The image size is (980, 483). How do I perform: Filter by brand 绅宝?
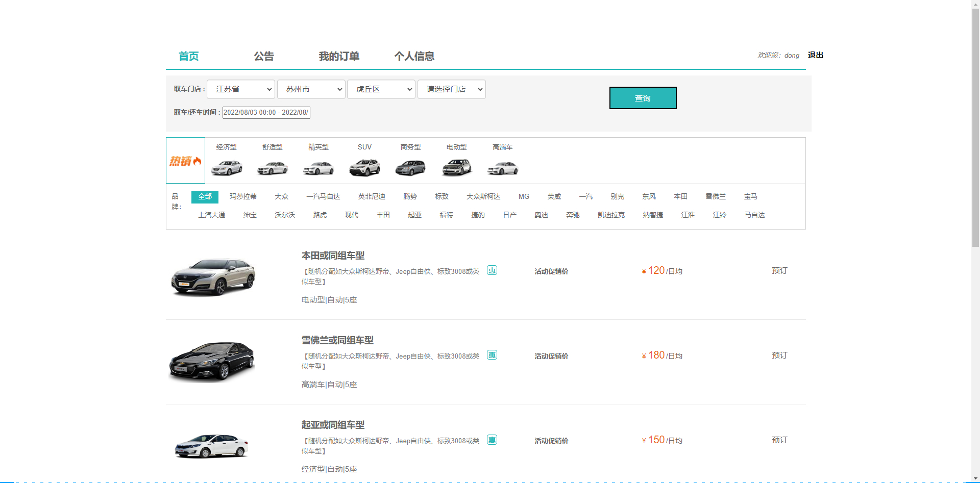pyautogui.click(x=250, y=215)
